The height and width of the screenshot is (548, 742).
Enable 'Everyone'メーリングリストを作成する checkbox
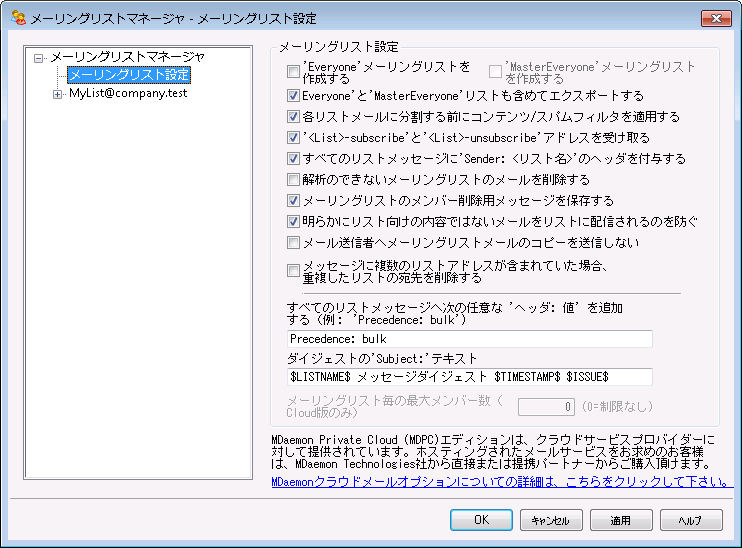click(x=293, y=72)
